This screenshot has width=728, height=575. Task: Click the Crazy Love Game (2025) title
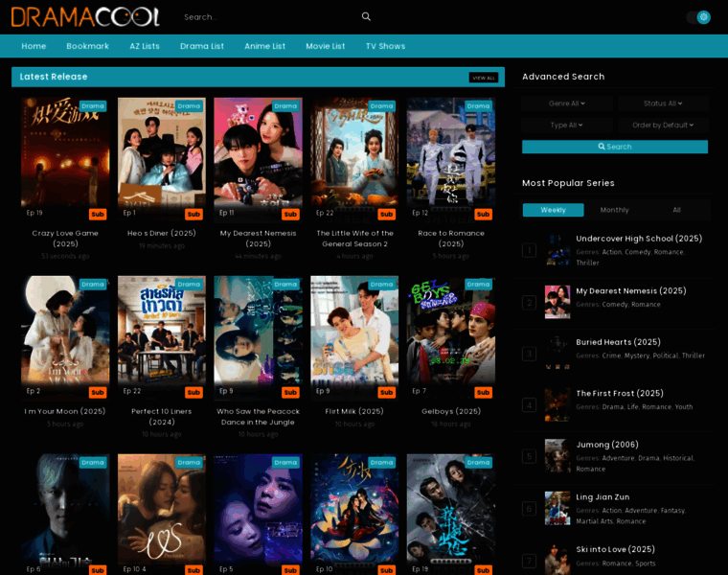65,239
